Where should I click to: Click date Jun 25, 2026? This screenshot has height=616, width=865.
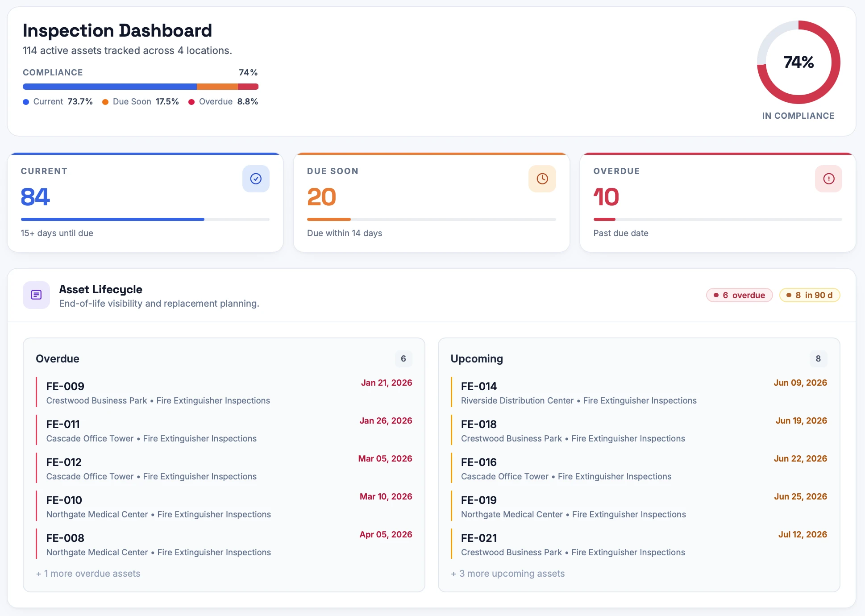point(800,497)
